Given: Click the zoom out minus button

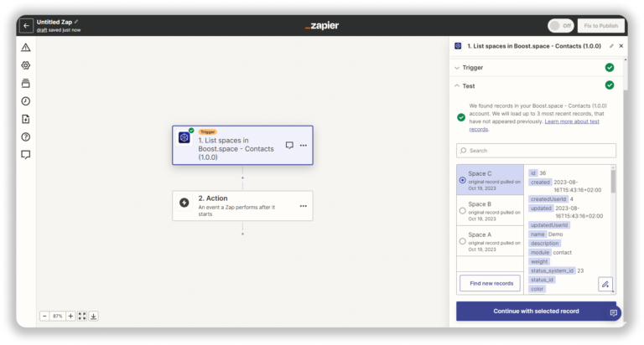Looking at the screenshot, I should tap(44, 316).
